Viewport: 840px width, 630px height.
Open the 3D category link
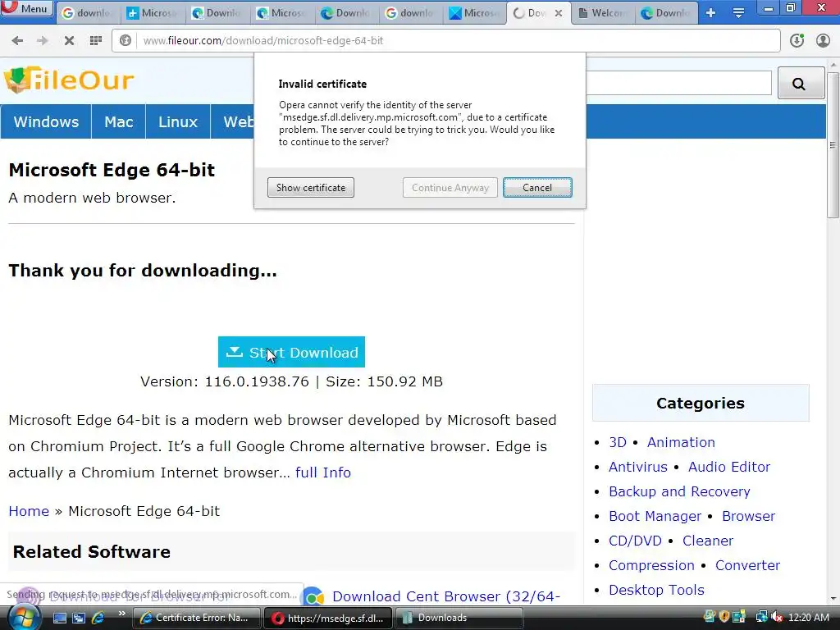[x=617, y=442]
